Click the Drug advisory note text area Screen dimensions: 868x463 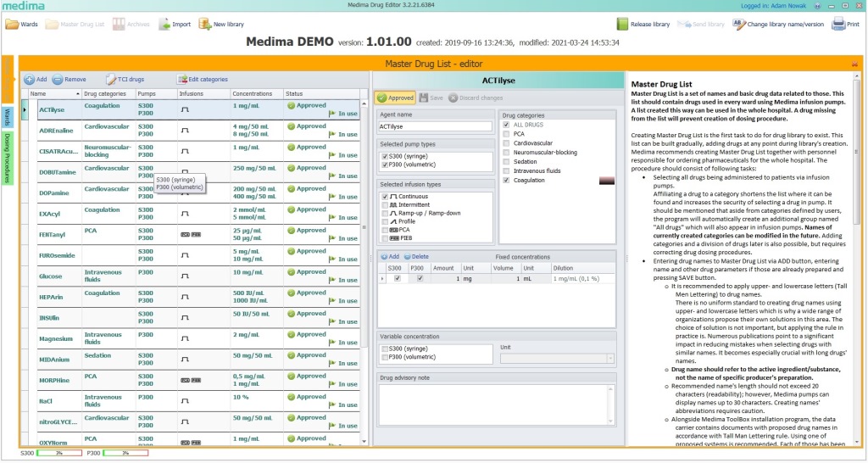coord(497,404)
